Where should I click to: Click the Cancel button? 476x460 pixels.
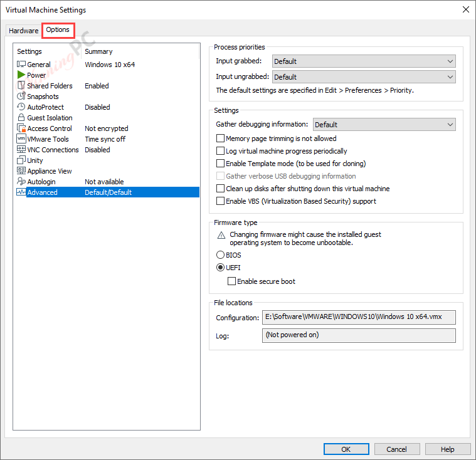tap(396, 449)
